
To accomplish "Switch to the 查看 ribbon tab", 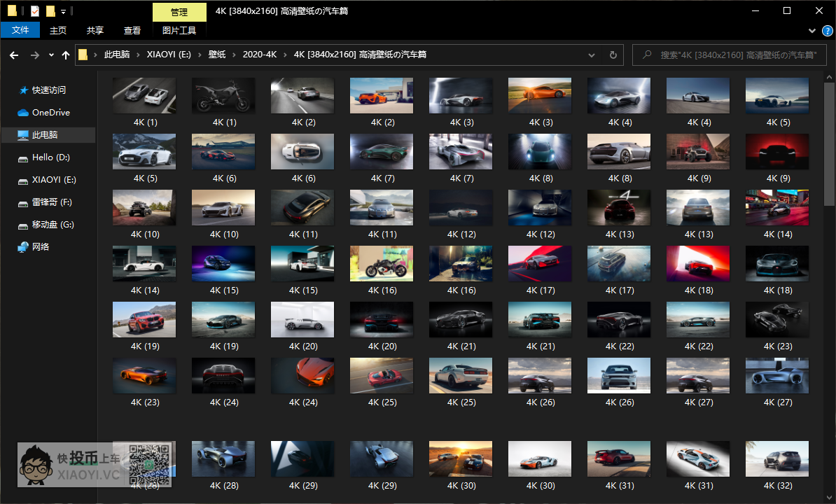I will (x=132, y=30).
